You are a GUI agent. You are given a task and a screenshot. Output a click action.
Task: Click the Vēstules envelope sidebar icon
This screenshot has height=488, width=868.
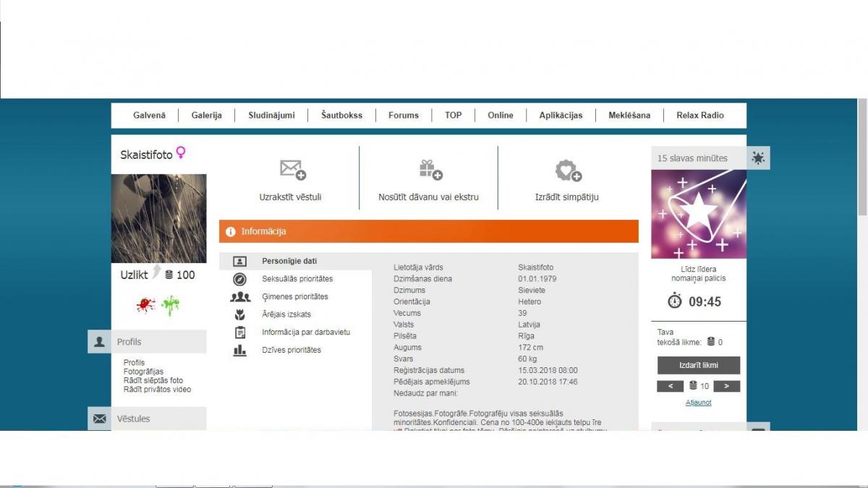pyautogui.click(x=100, y=419)
